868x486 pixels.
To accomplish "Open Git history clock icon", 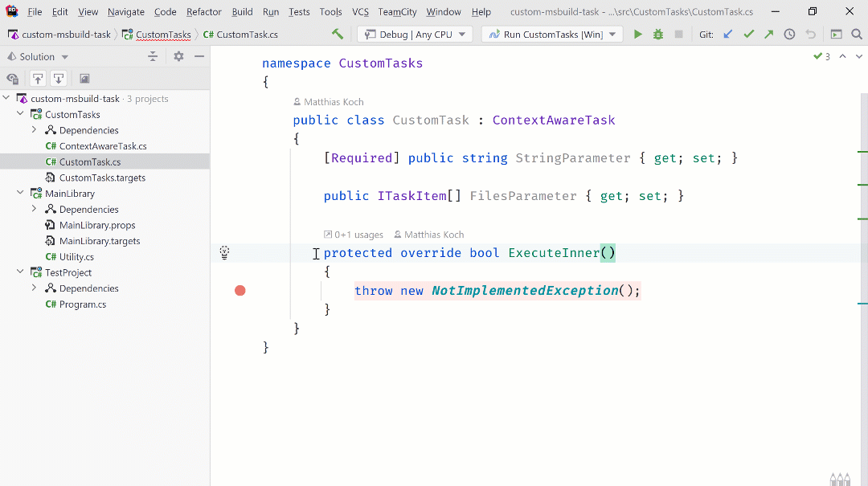I will tap(789, 35).
